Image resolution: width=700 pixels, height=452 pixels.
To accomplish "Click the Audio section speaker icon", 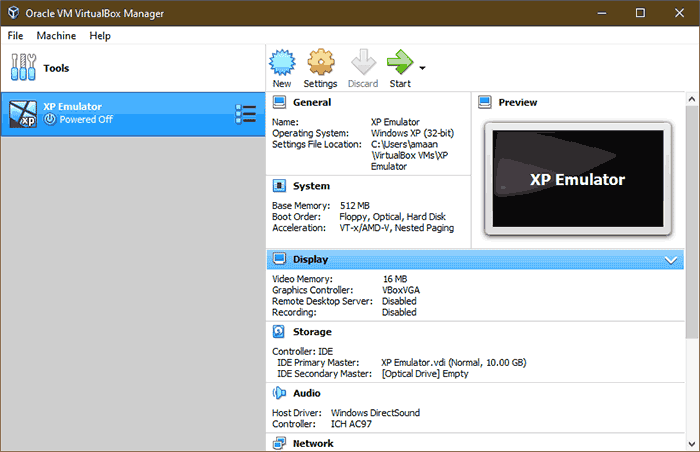I will [x=279, y=393].
